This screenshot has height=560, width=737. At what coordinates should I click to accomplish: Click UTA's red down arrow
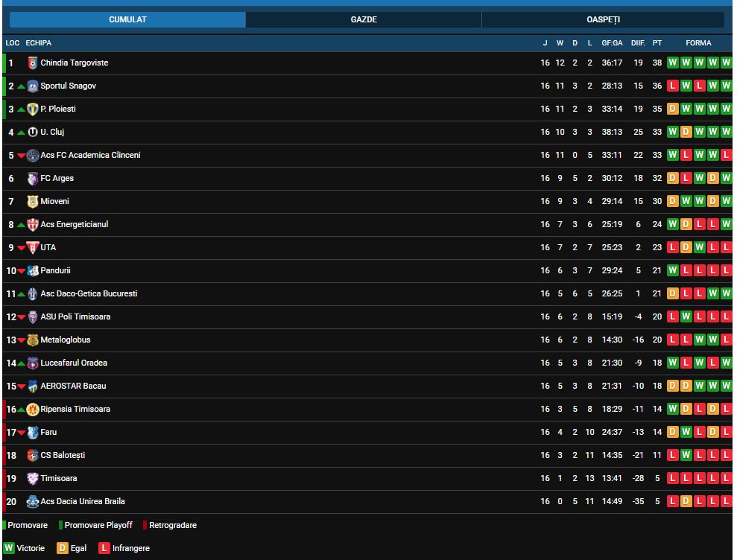pyautogui.click(x=21, y=248)
